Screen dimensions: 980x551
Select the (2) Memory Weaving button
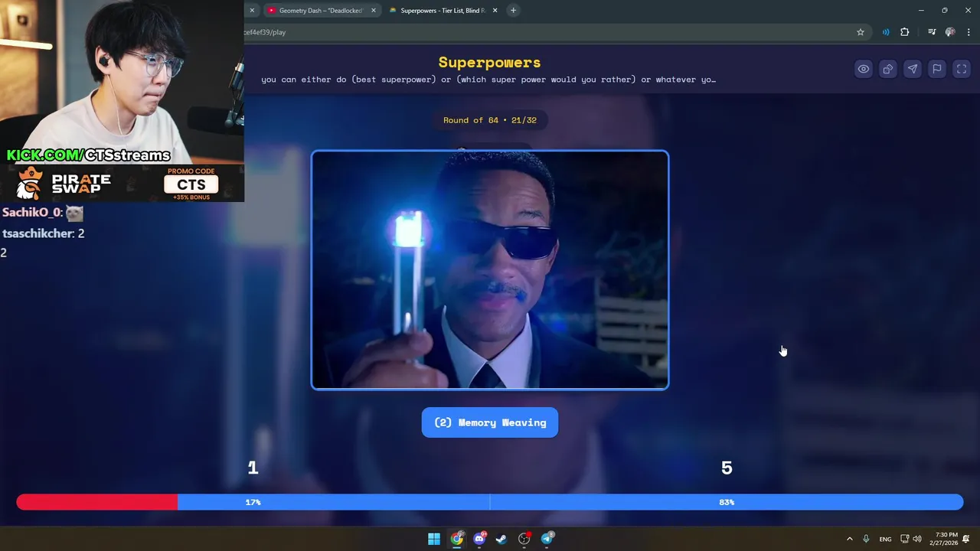click(490, 422)
